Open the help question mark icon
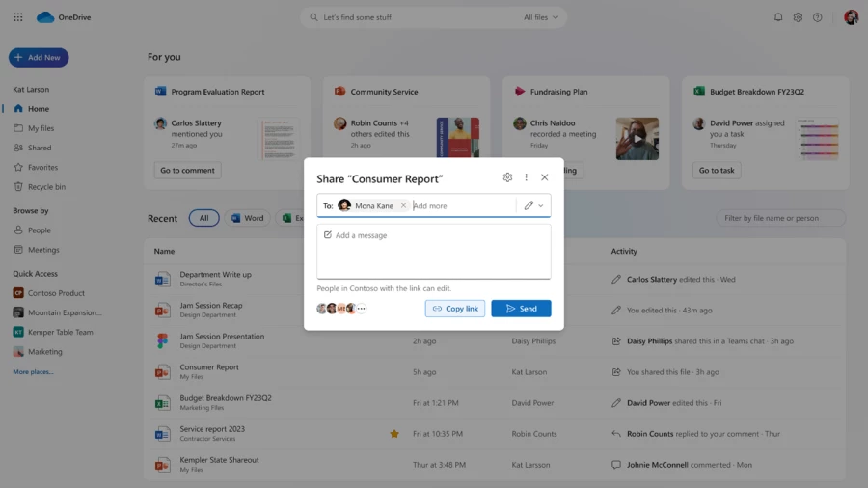868x488 pixels. [818, 17]
